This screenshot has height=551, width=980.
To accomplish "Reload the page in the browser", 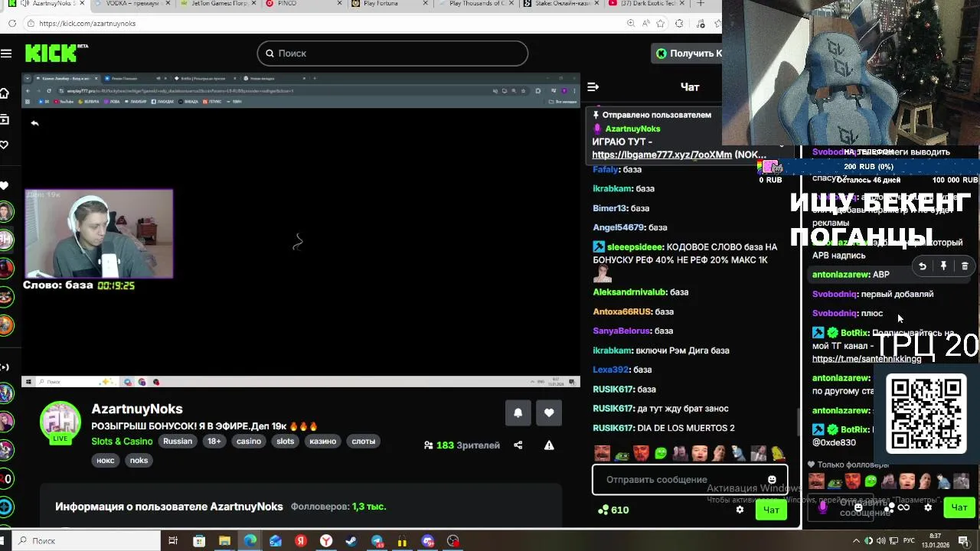I will point(12,24).
